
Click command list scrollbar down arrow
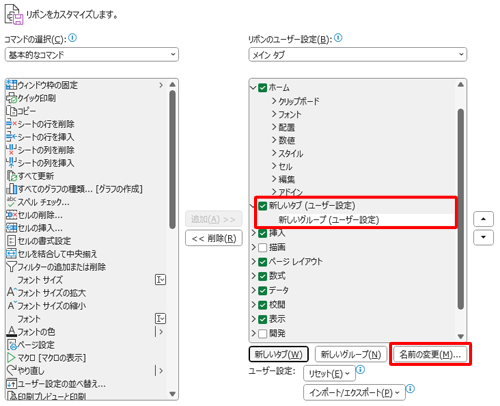(172, 394)
